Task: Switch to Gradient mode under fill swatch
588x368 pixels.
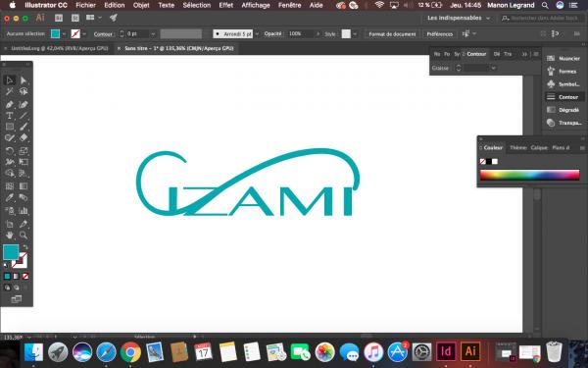Action: pos(16,277)
